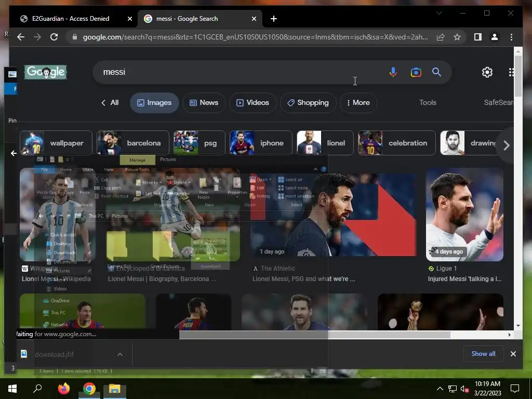This screenshot has width=532, height=399.
Task: Open a new tab with the plus button
Action: point(273,19)
